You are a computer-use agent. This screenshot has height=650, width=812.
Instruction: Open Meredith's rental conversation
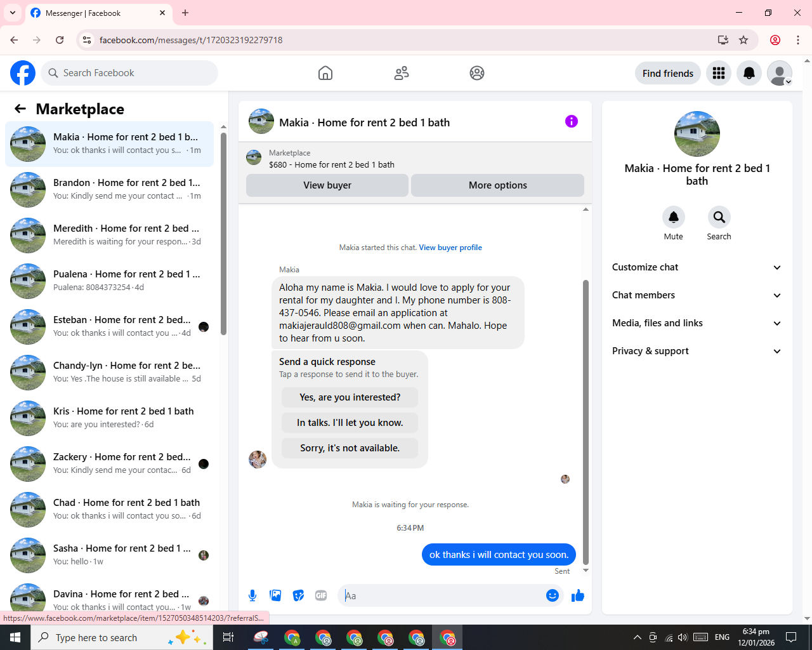pyautogui.click(x=109, y=235)
